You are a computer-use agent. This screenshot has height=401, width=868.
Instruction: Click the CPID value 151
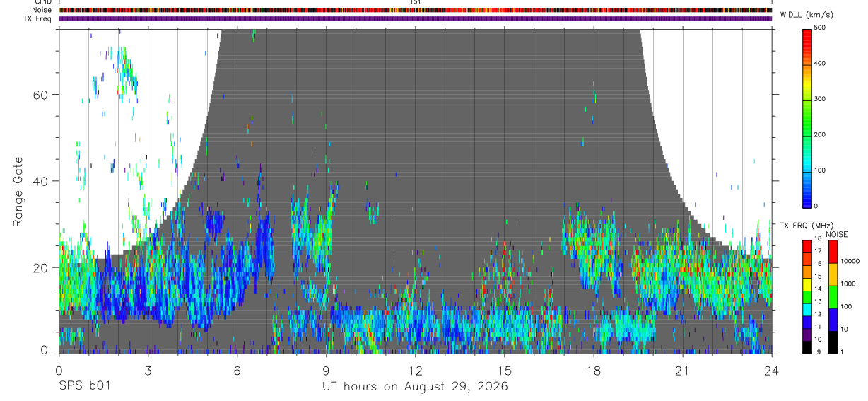pos(416,2)
